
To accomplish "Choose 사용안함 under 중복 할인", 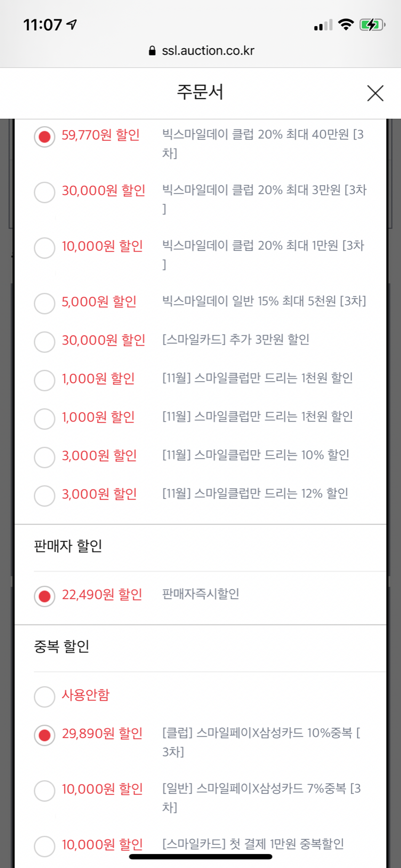I will tap(45, 697).
